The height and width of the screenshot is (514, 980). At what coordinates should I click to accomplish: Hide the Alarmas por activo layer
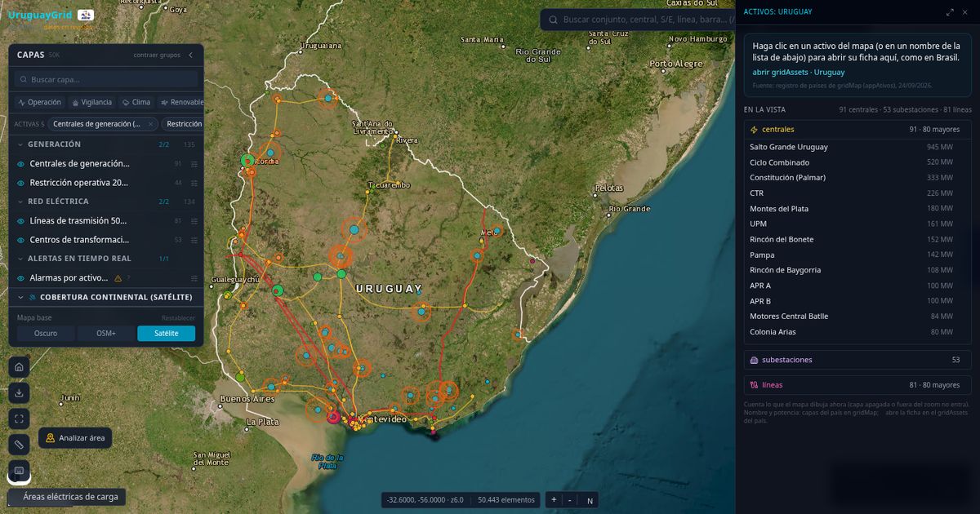pos(21,278)
